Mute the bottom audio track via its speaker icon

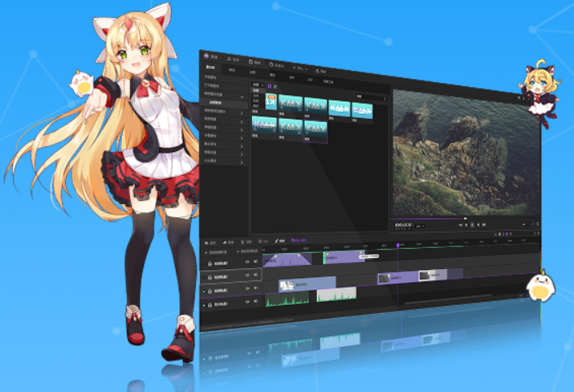click(255, 301)
